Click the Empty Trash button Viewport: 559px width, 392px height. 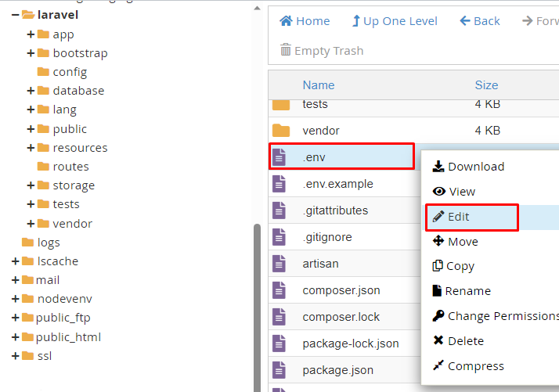[x=322, y=51]
